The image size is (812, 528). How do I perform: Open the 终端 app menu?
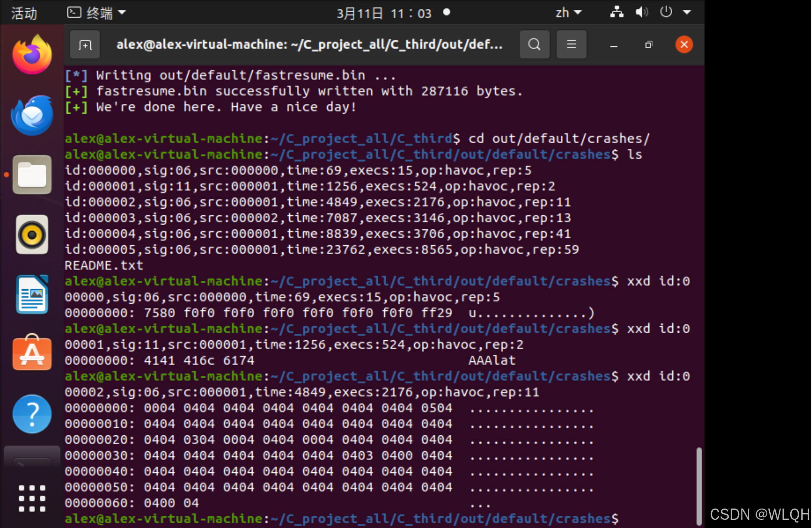tap(96, 13)
